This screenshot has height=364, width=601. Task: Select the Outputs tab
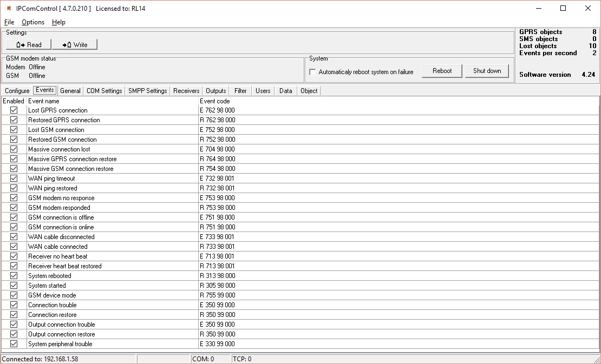tap(216, 91)
